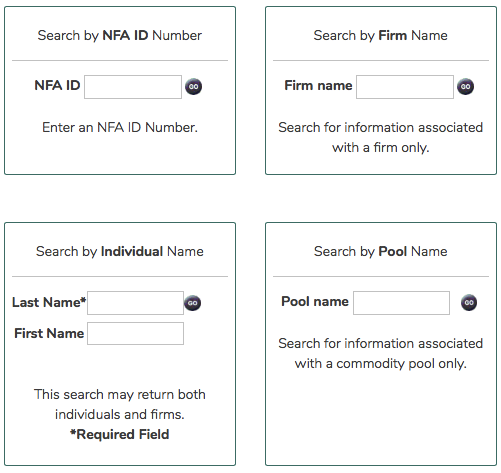Click the Search by Firm Name heading
The width and height of the screenshot is (501, 473).
click(x=380, y=35)
